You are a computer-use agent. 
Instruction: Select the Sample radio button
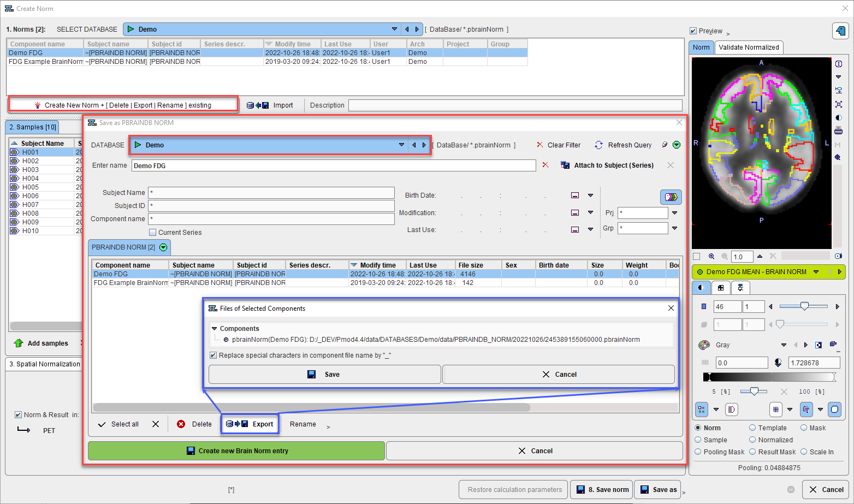point(698,440)
